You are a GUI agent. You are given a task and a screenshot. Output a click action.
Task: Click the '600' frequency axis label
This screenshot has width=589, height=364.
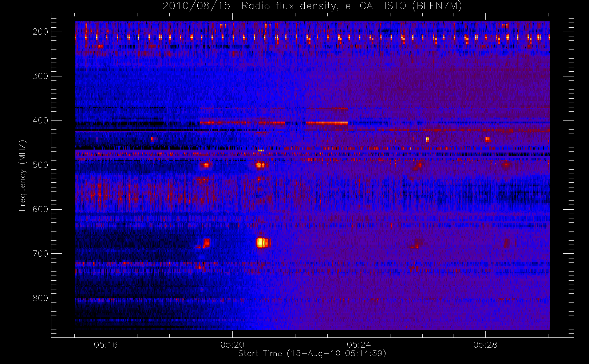tap(40, 209)
